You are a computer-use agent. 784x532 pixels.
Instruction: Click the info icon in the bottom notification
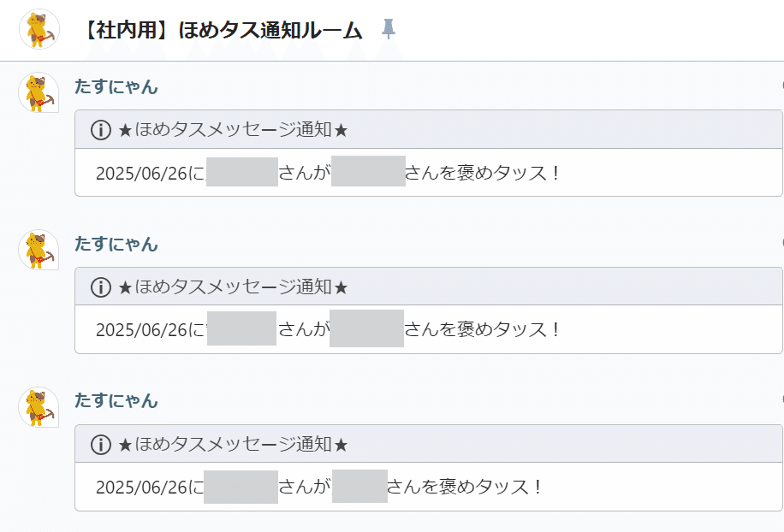101,445
